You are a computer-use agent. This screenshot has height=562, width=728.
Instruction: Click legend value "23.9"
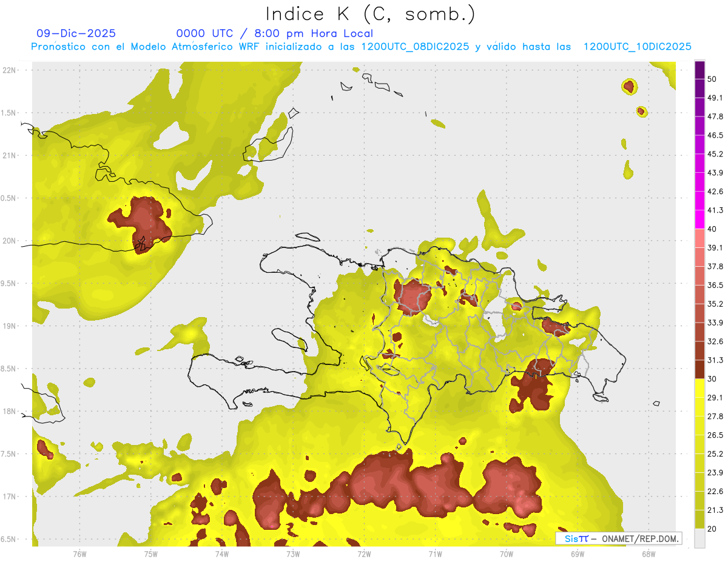pos(715,473)
